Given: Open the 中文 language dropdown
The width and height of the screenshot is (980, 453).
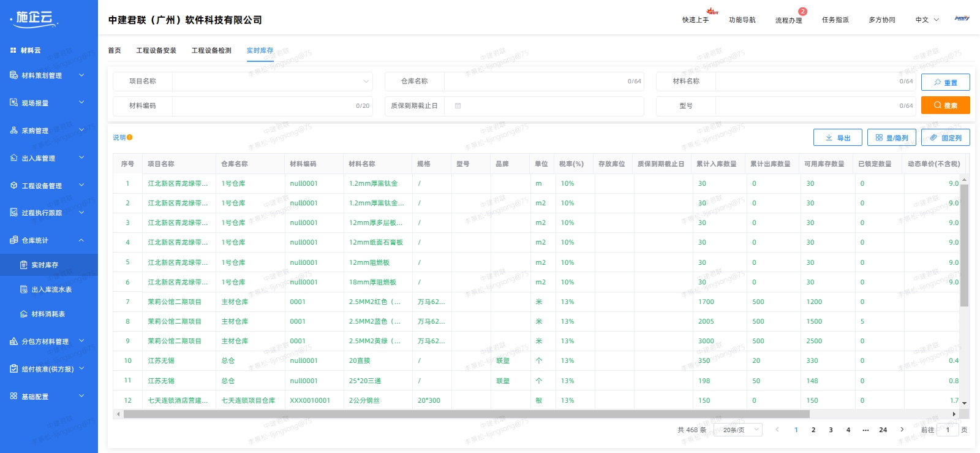Looking at the screenshot, I should [x=927, y=20].
